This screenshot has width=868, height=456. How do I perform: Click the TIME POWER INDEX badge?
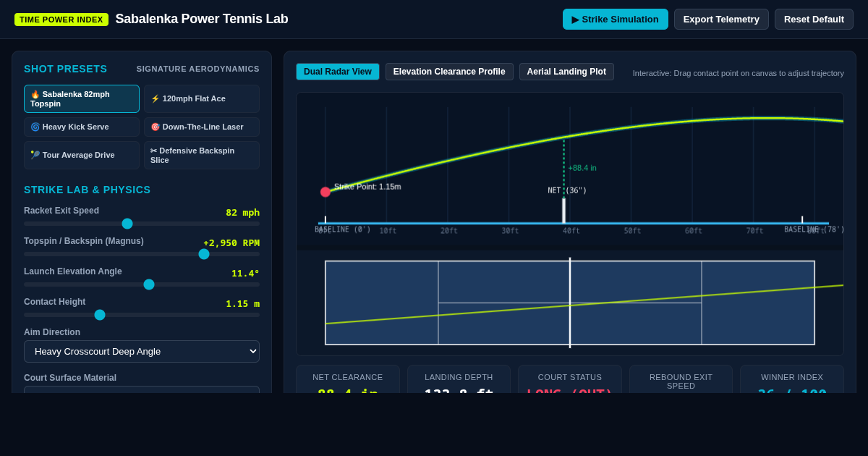pyautogui.click(x=61, y=20)
